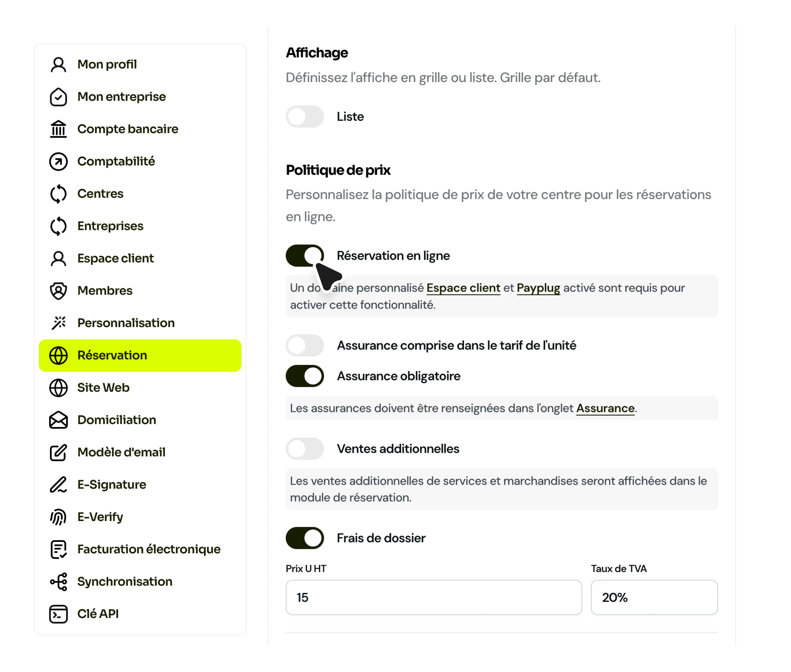Enable the Liste display toggle
791x672 pixels.
(304, 117)
